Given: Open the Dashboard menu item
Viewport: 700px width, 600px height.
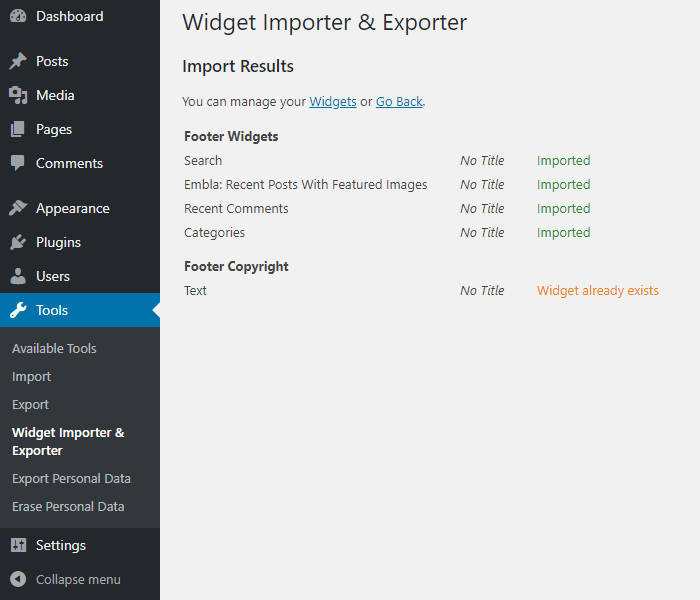Looking at the screenshot, I should pos(70,16).
